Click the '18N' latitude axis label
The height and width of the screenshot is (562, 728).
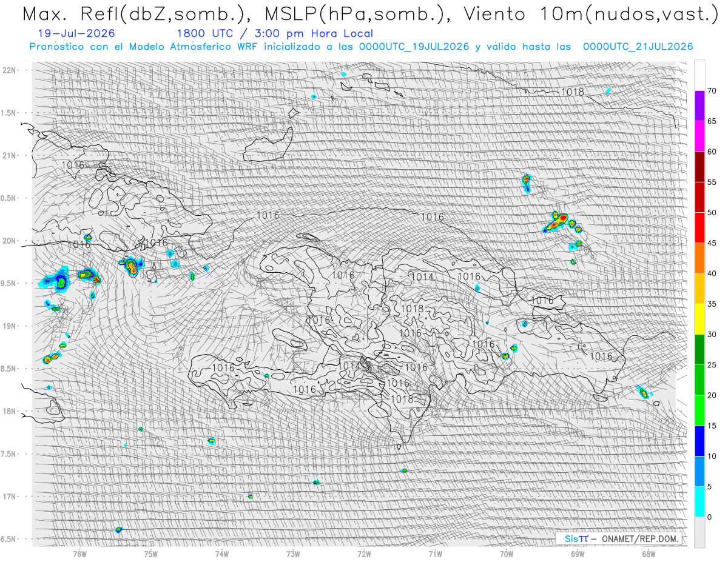pyautogui.click(x=8, y=411)
